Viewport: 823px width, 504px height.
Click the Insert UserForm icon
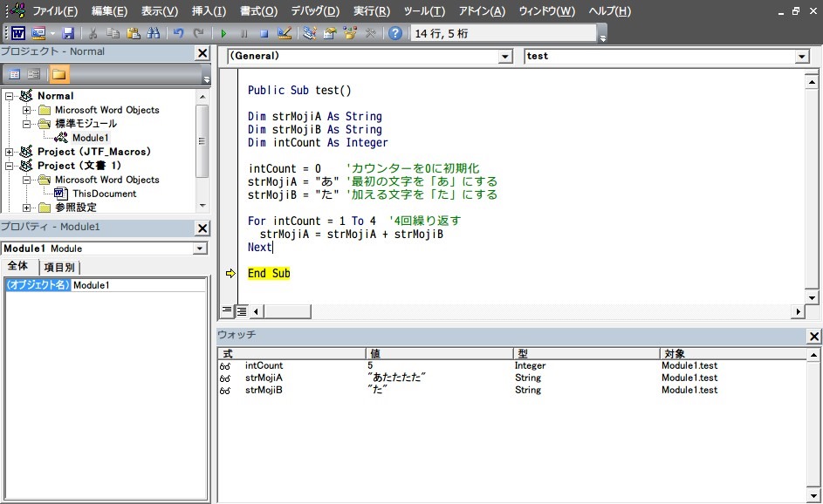click(x=39, y=33)
